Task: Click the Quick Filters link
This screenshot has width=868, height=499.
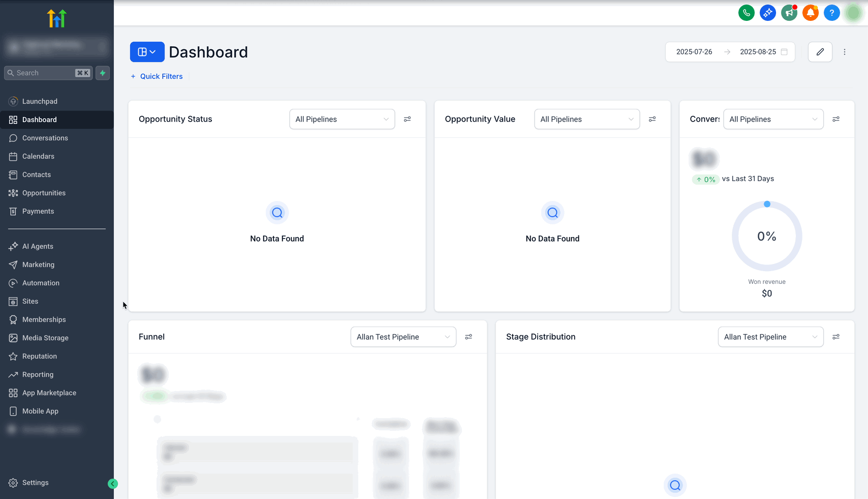Action: click(161, 76)
